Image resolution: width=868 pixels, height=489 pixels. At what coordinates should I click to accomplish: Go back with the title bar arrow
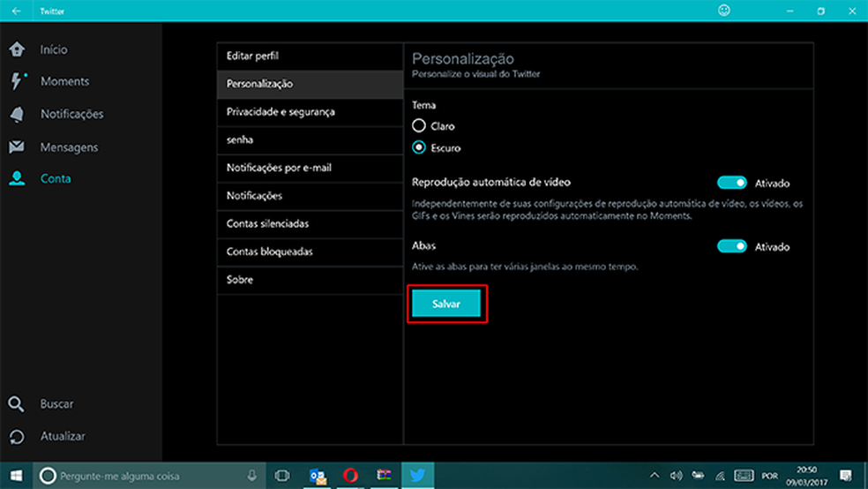coord(16,11)
